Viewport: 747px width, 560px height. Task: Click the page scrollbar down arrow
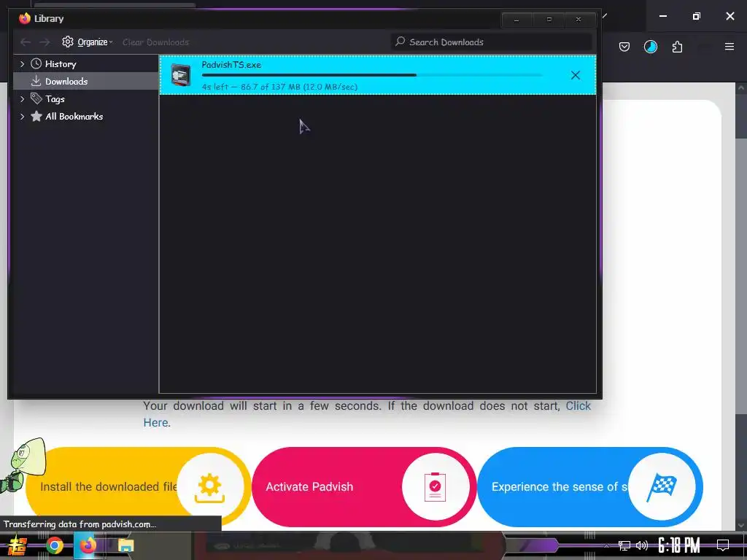click(x=741, y=525)
